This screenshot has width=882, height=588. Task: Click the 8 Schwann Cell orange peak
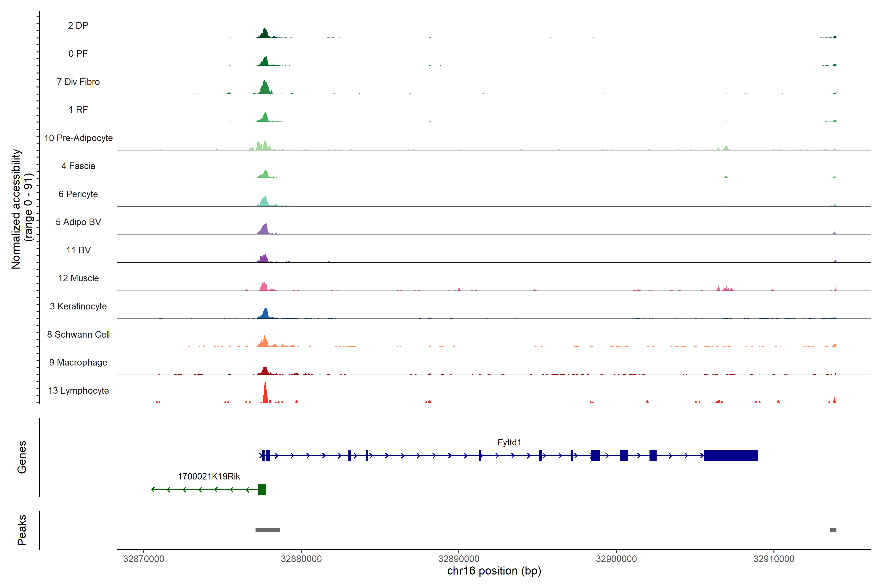point(264,342)
